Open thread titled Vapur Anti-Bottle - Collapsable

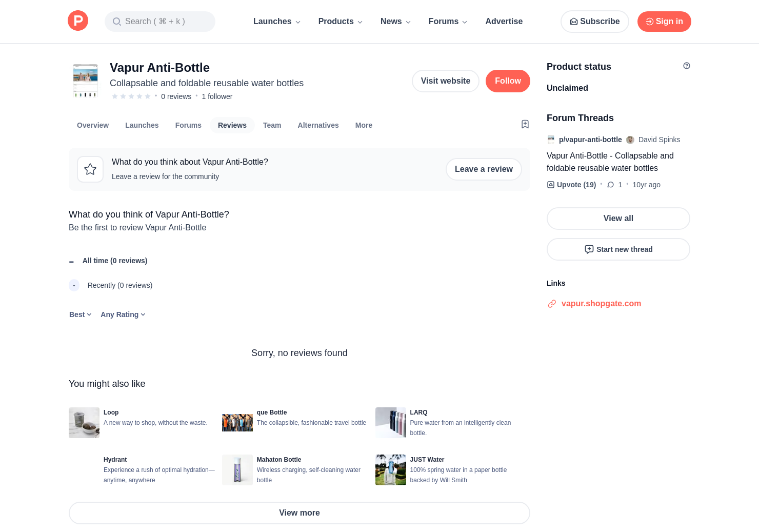click(x=610, y=162)
